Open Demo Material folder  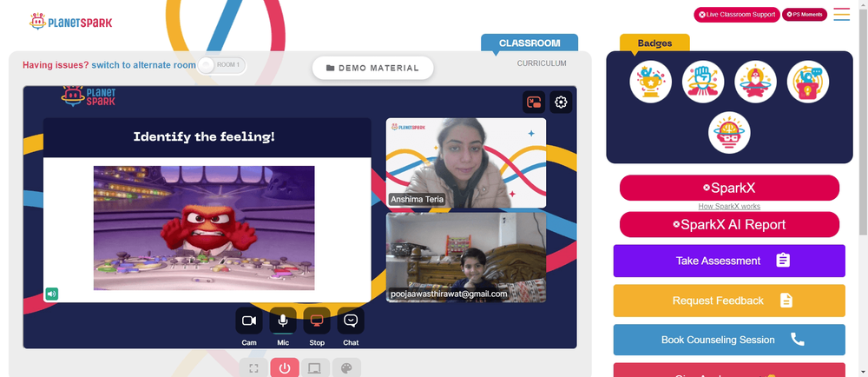[372, 68]
